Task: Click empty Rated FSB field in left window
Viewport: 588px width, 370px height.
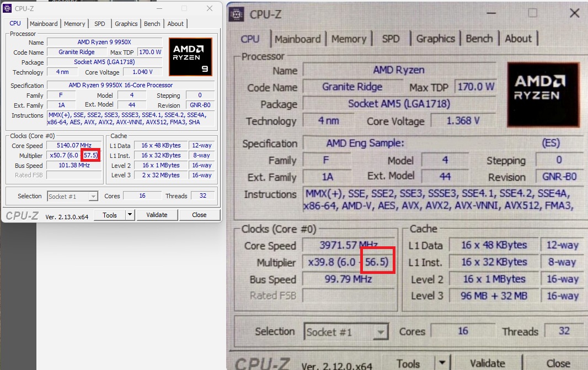Action: coord(74,175)
